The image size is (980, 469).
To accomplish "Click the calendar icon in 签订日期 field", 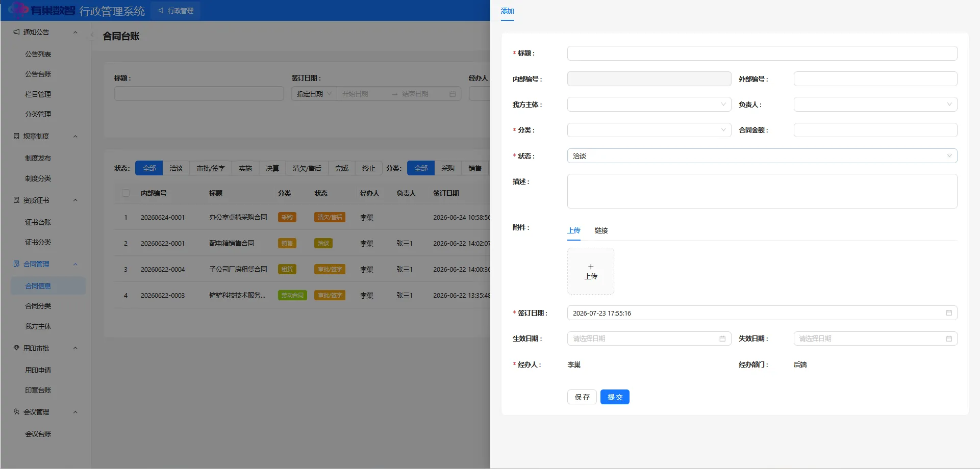I will tap(949, 313).
